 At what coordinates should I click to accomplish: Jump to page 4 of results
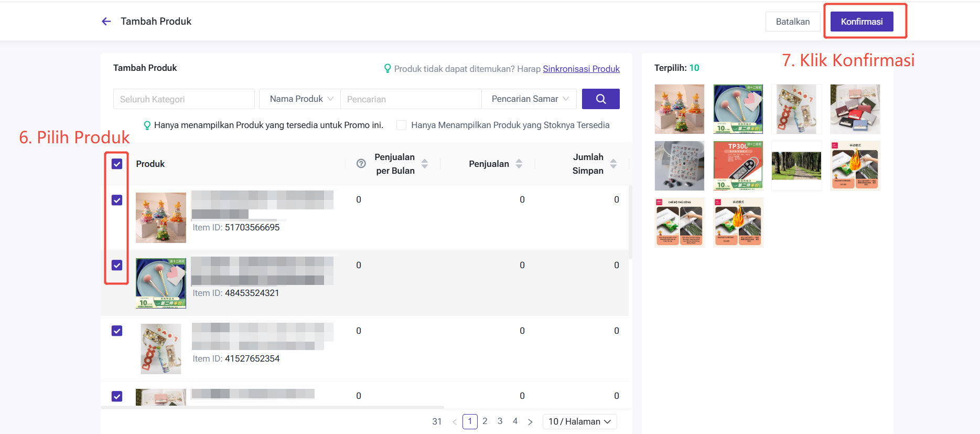[x=515, y=421]
